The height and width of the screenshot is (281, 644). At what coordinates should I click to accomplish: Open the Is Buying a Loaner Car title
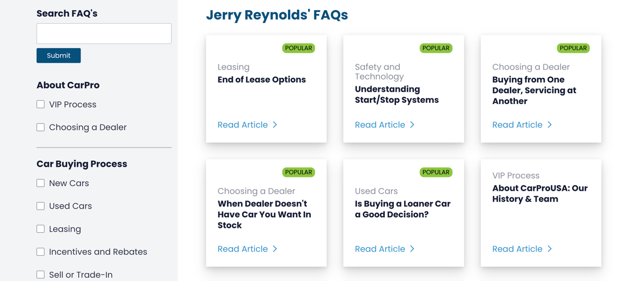pos(402,209)
